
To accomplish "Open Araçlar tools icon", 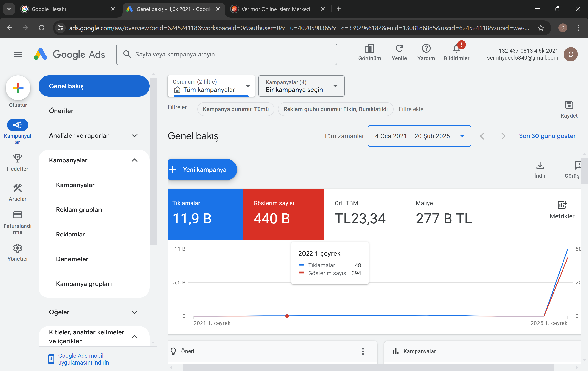I will (x=17, y=188).
